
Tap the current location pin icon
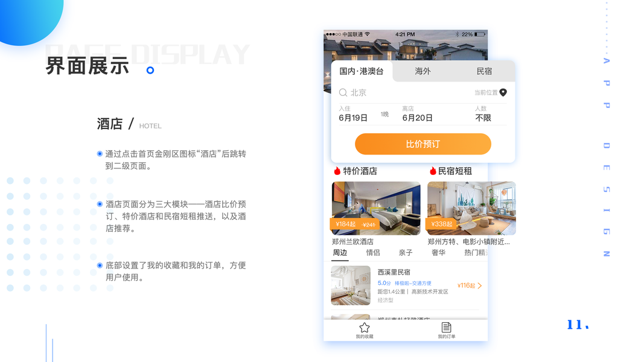coord(503,93)
